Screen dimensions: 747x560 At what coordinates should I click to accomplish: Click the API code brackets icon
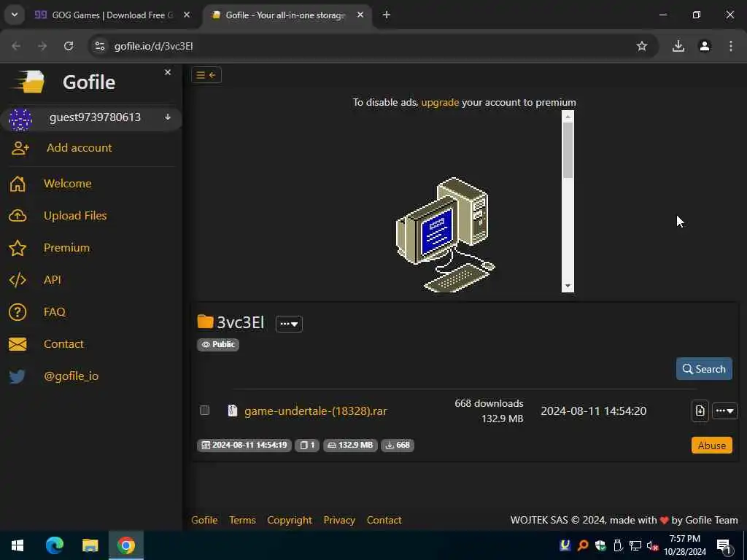click(x=18, y=280)
